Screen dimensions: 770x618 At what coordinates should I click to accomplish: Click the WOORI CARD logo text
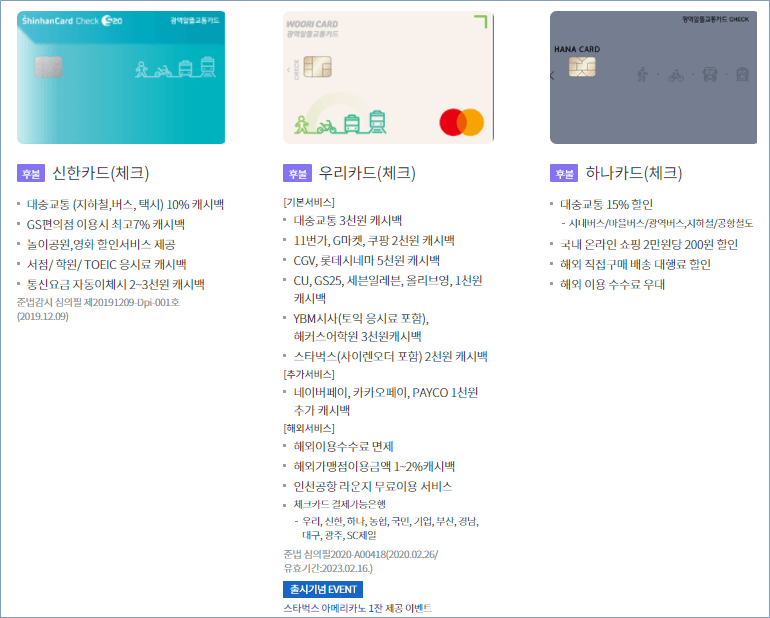pos(312,24)
